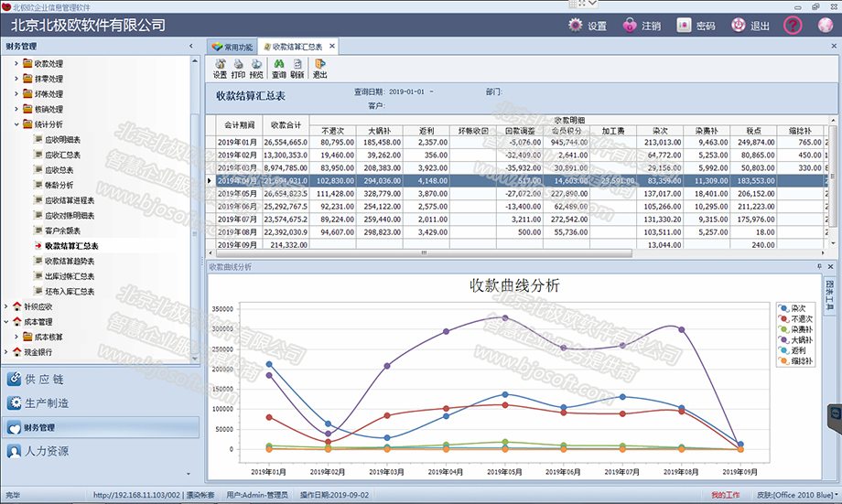842x504 pixels.
Task: Switch to the 常用功能 tab
Action: click(x=232, y=47)
